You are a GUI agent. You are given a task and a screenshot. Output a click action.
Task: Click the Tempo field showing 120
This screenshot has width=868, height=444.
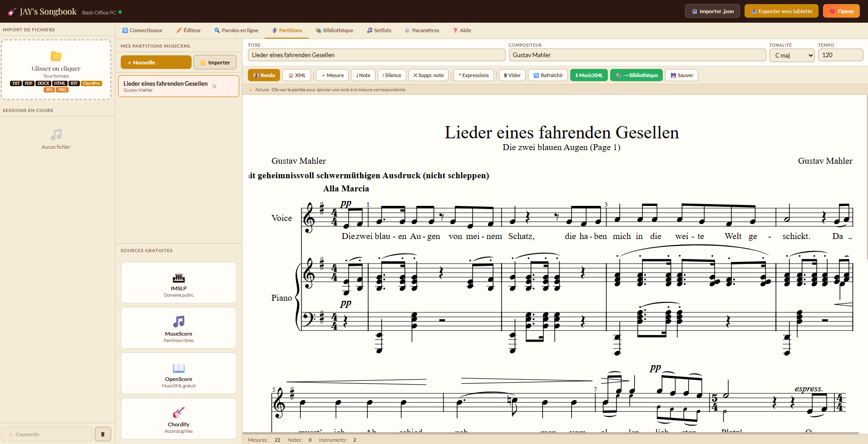coord(840,55)
